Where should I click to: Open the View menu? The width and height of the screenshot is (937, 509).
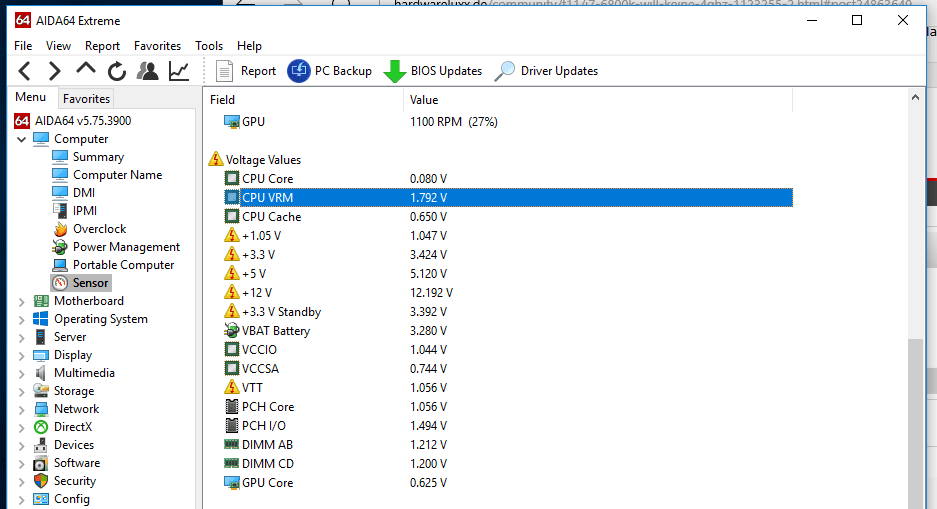pos(59,46)
